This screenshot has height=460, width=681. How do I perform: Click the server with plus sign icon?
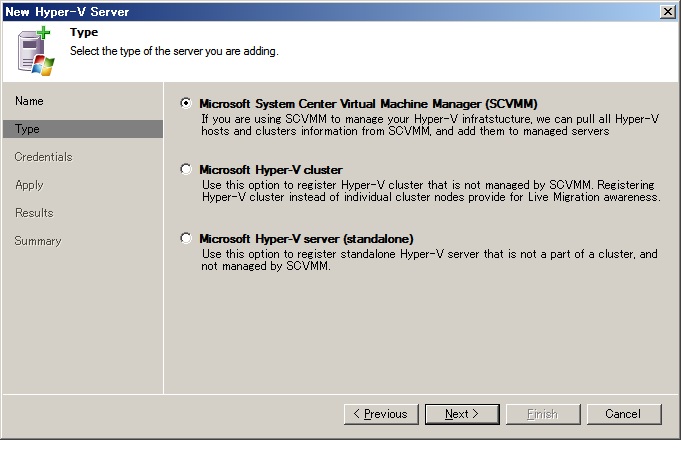coord(36,51)
